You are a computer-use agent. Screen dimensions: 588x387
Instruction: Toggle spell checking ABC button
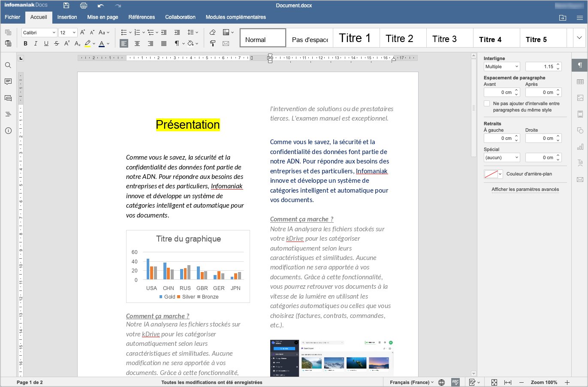click(455, 382)
